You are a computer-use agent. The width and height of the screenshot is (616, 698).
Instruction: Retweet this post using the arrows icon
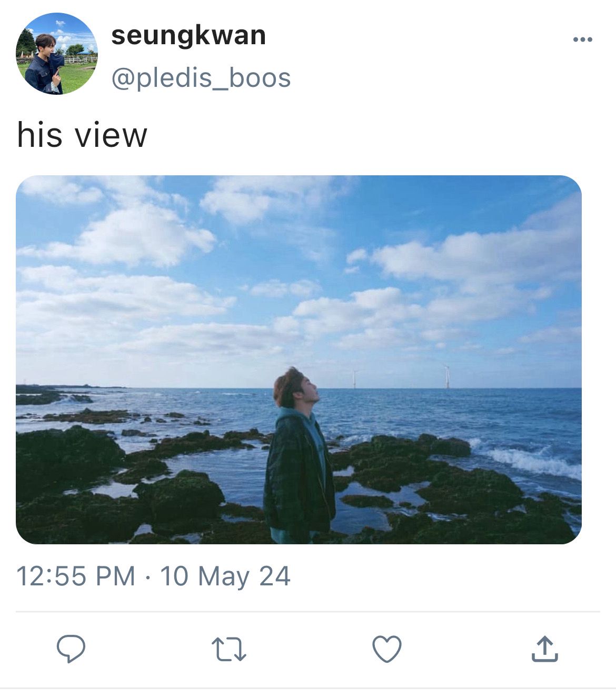click(229, 649)
